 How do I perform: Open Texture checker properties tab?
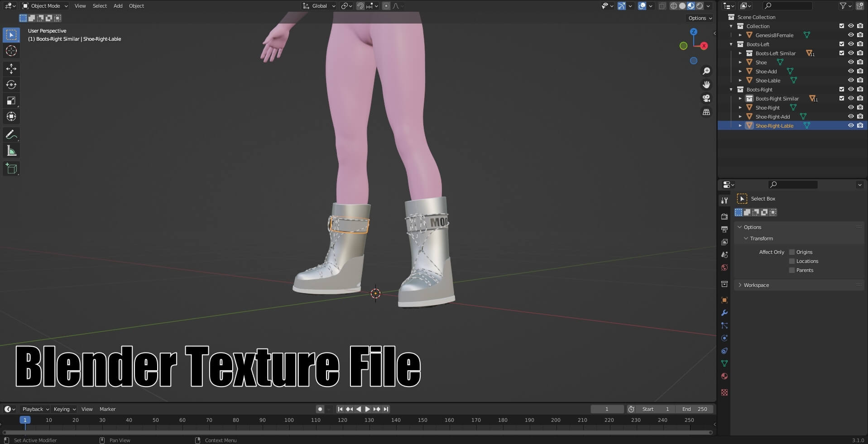pyautogui.click(x=724, y=392)
